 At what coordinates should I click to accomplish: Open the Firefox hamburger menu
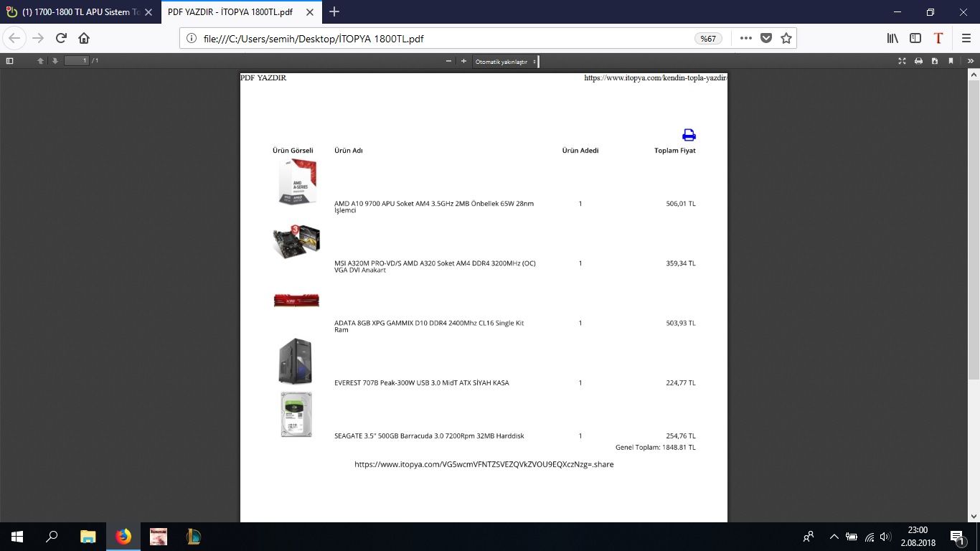(x=966, y=39)
